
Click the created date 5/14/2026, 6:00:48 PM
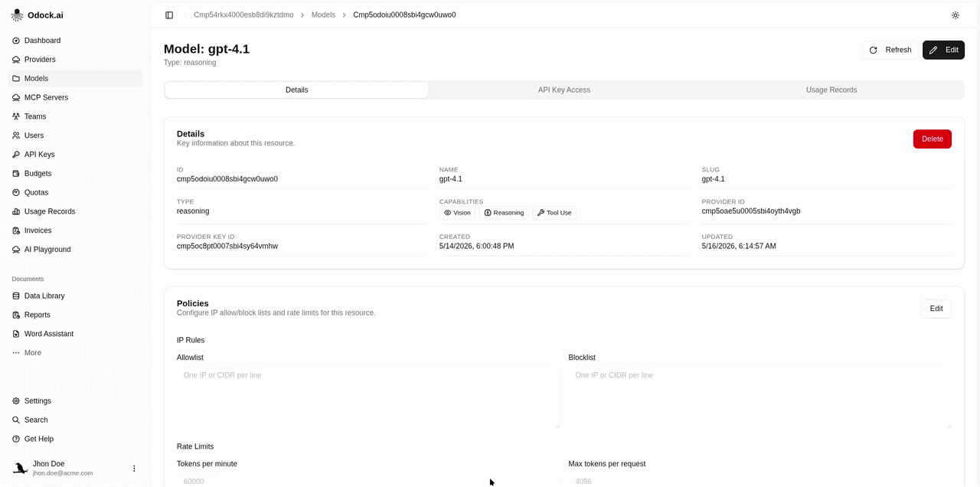(477, 247)
